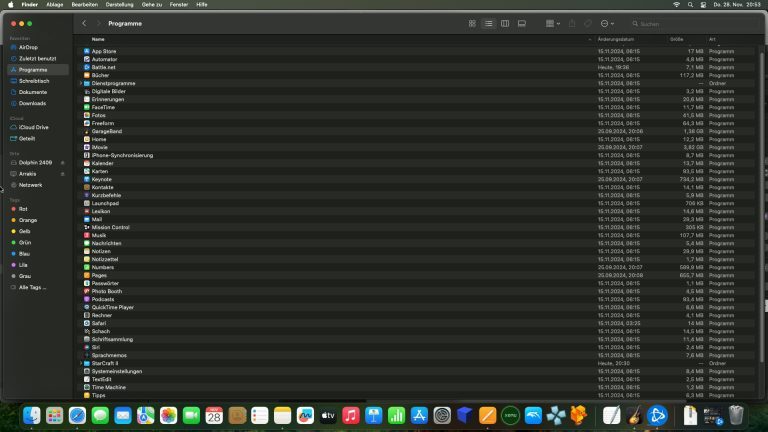Eject the Dolphin 2409 volume
This screenshot has width=768, height=432.
click(x=63, y=163)
